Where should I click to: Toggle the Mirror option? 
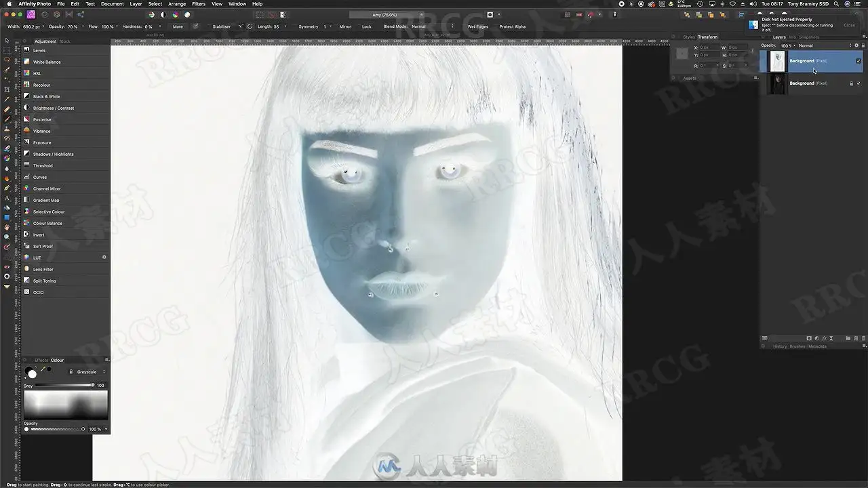(x=345, y=26)
